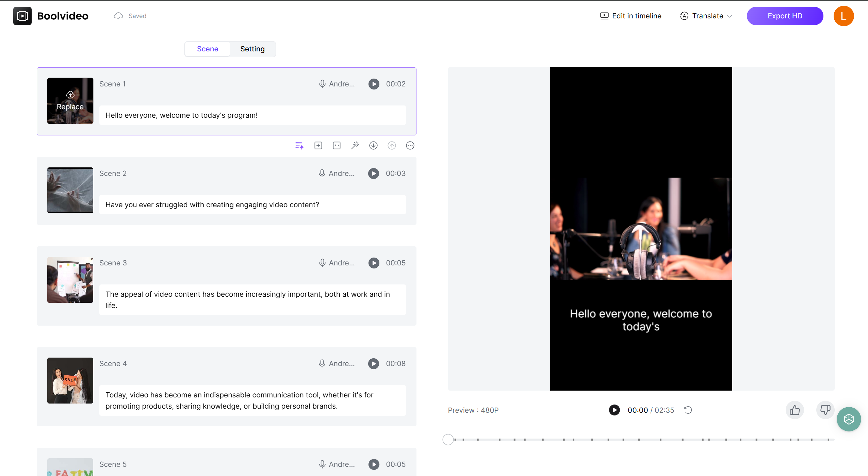This screenshot has height=476, width=868.
Task: Select the Scene 2 thumbnail
Action: point(70,190)
